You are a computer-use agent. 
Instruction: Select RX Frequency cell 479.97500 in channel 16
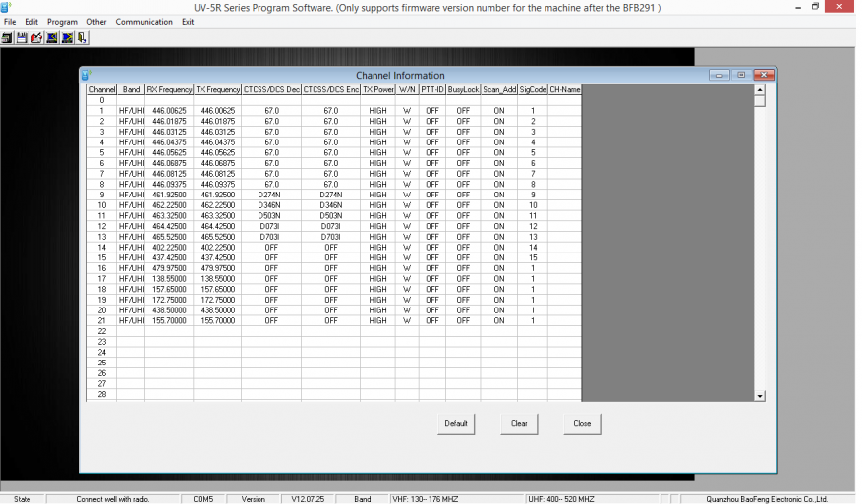pyautogui.click(x=169, y=268)
